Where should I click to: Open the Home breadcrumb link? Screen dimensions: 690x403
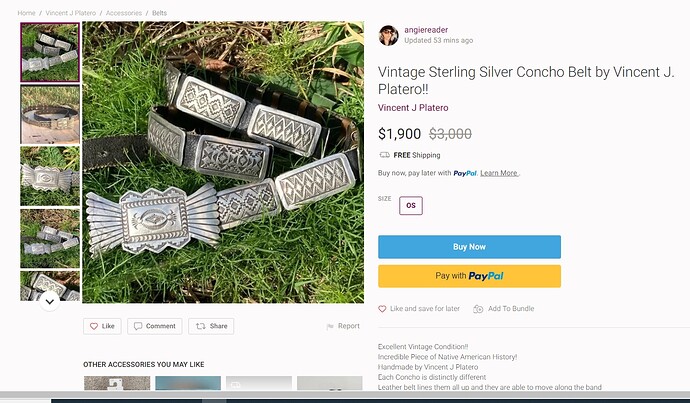[x=26, y=12]
